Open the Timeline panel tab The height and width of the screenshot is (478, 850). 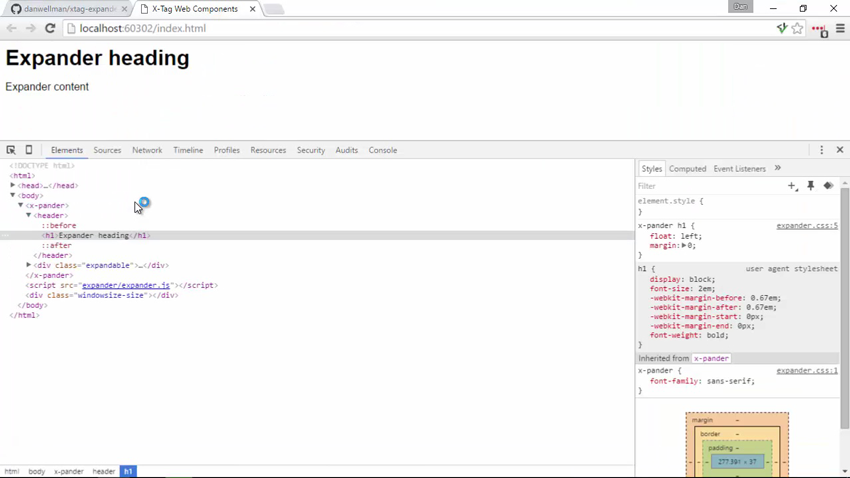pyautogui.click(x=188, y=150)
